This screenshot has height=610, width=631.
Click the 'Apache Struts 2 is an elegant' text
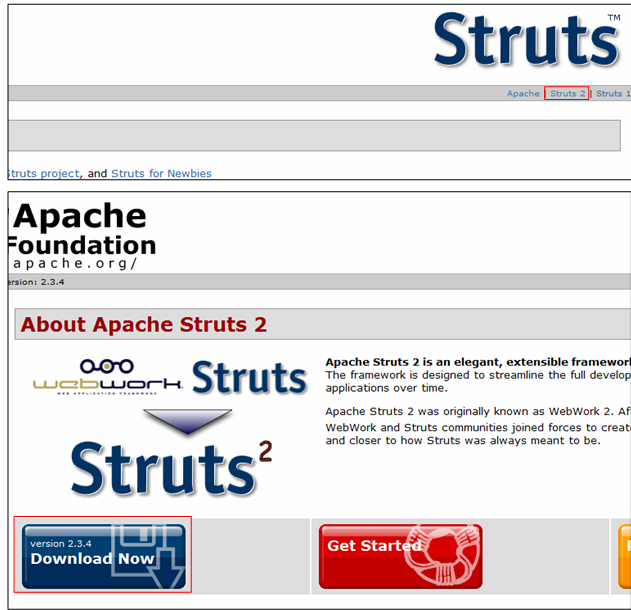pos(478,362)
